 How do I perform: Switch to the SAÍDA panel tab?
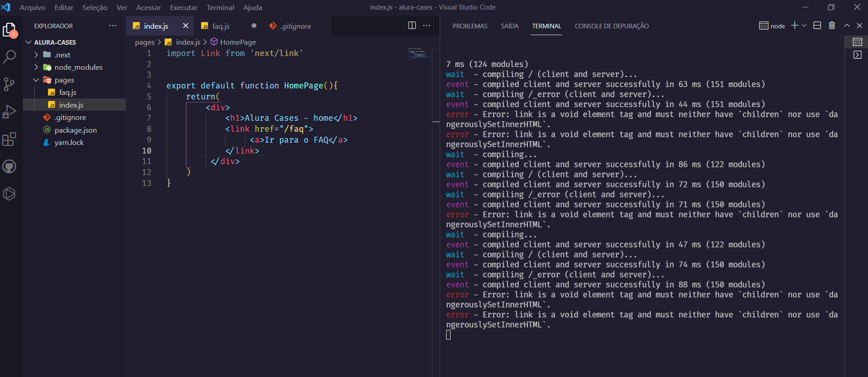(509, 26)
